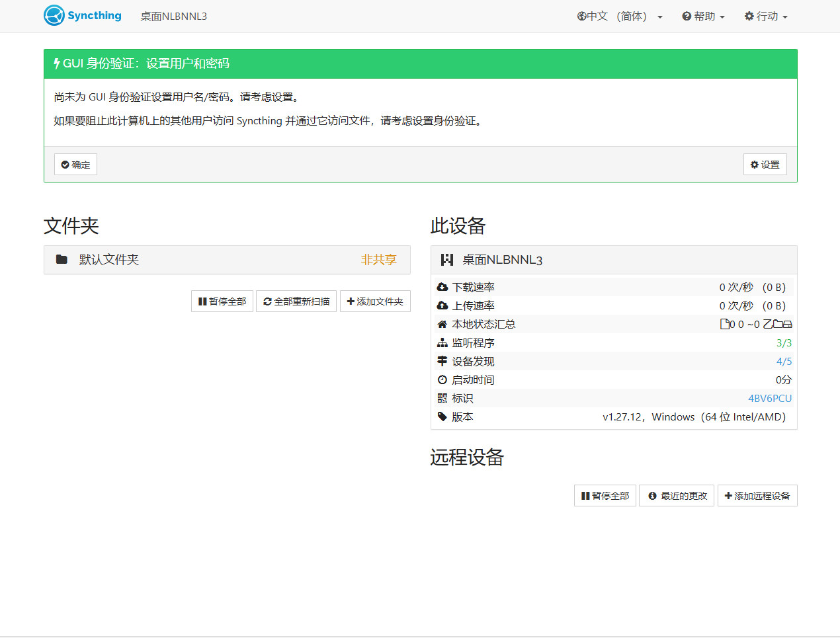Click the signpost icon for 设备发现
This screenshot has height=638, width=840.
pos(442,361)
